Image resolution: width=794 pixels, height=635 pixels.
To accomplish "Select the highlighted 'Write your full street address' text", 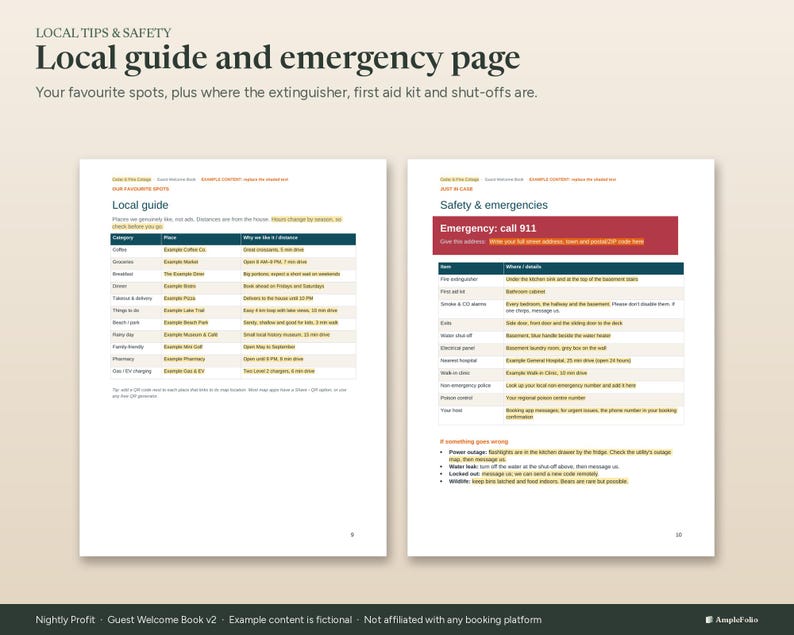I will tap(566, 242).
